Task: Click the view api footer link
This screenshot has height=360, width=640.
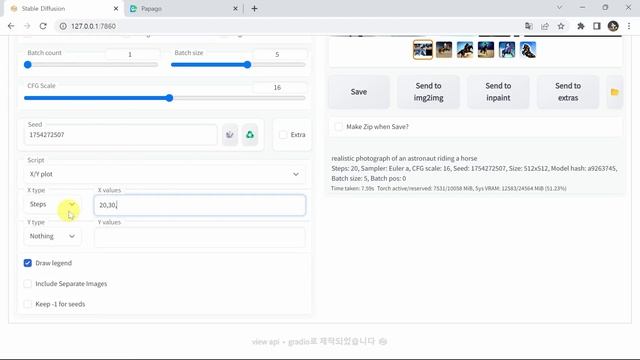Action: pyautogui.click(x=265, y=342)
